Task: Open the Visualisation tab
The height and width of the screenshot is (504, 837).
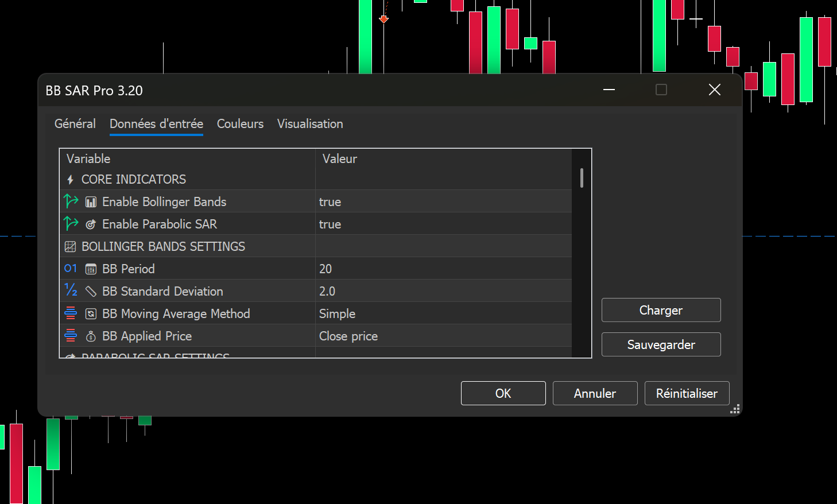Action: (x=310, y=124)
